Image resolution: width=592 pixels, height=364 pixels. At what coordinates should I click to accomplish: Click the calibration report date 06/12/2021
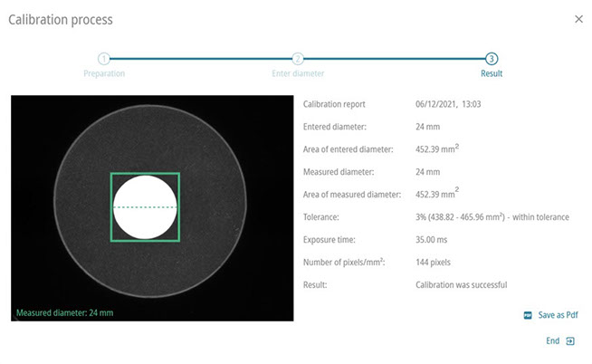point(434,104)
